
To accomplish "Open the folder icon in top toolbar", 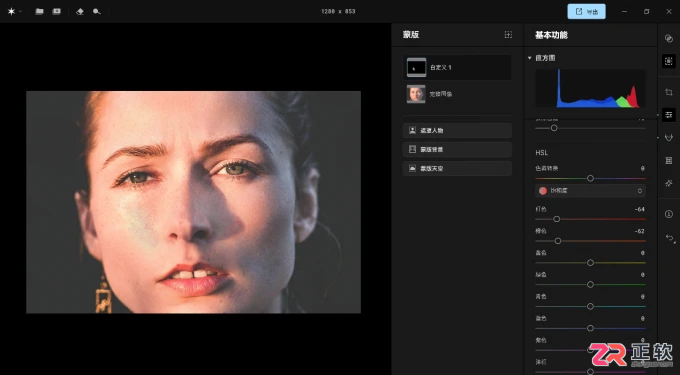I will [x=39, y=12].
